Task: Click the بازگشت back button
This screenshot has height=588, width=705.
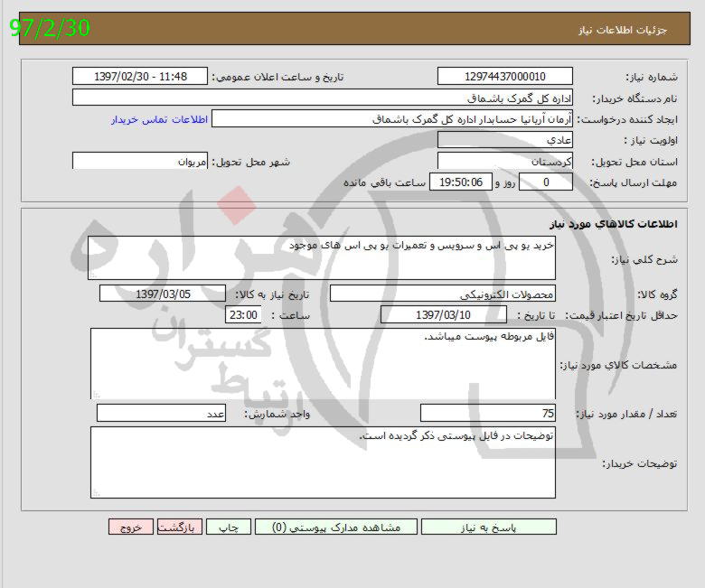Action: 180,527
